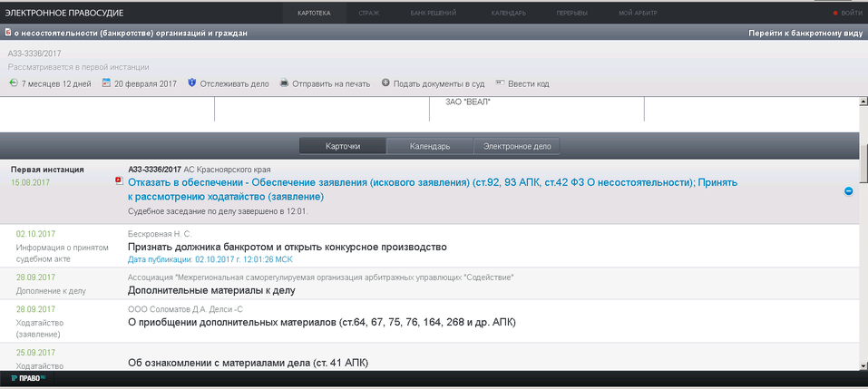The height and width of the screenshot is (389, 868).
Task: Click case number А33-3336/2017 in header
Action: coord(34,53)
